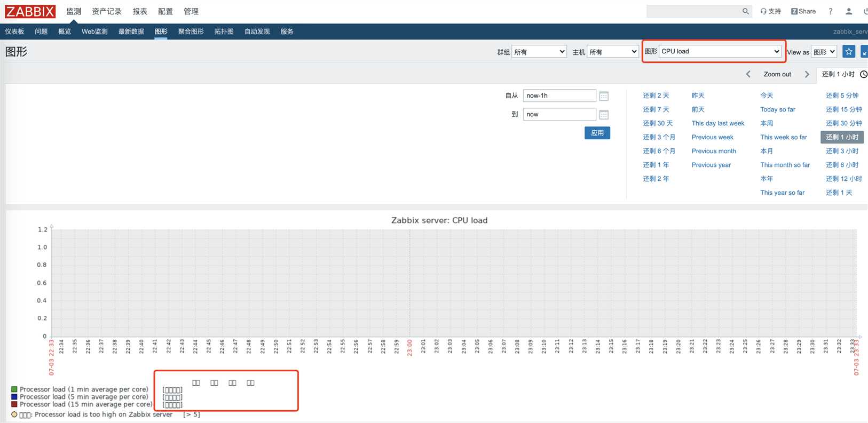Add graph to favourites star icon
Image resolution: width=868 pixels, height=423 pixels.
pos(849,51)
